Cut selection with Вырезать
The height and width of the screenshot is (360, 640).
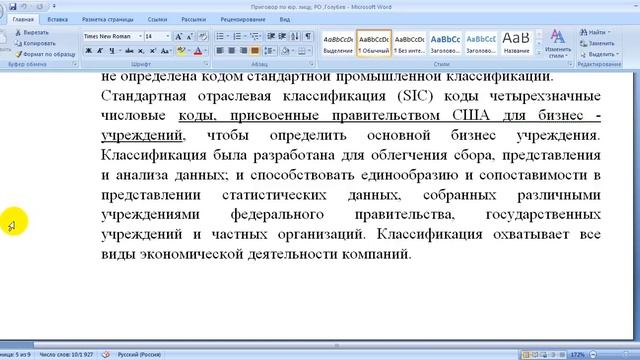click(x=32, y=33)
